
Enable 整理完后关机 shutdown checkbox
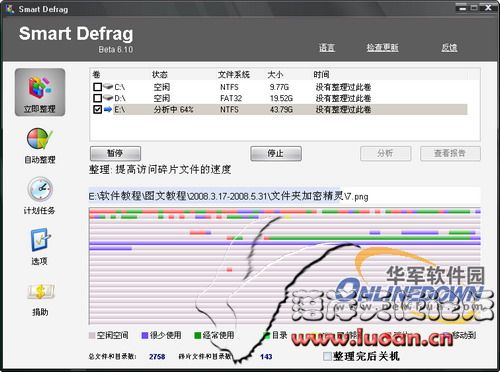pyautogui.click(x=327, y=356)
